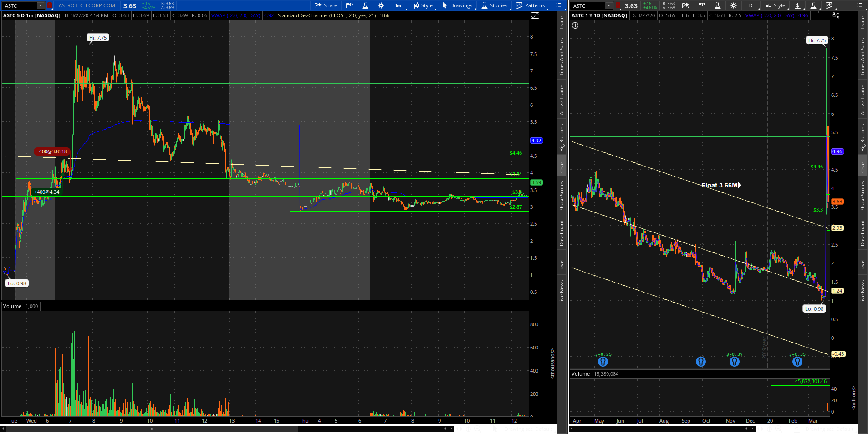
Task: Select the left sidebar Chart tab
Action: (x=562, y=167)
